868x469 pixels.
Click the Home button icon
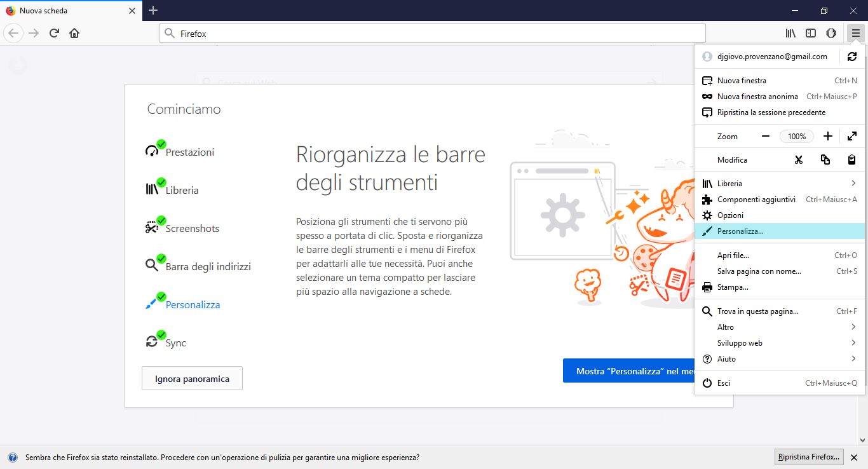[x=74, y=33]
